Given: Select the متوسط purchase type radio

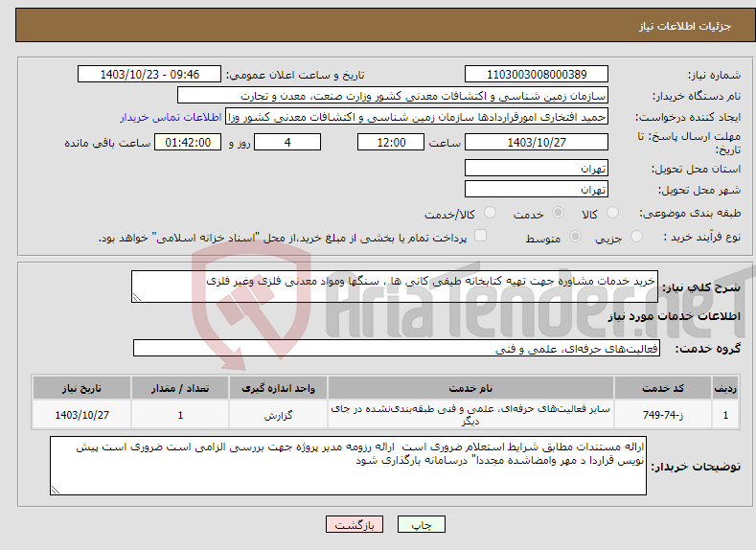Looking at the screenshot, I should (575, 237).
